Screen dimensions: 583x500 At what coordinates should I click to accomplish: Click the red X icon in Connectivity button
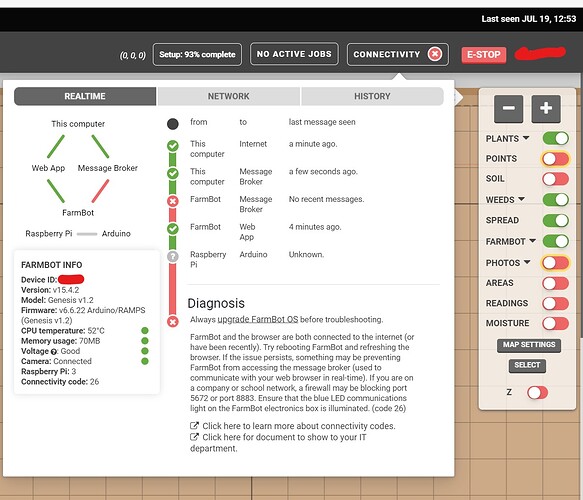(x=435, y=54)
